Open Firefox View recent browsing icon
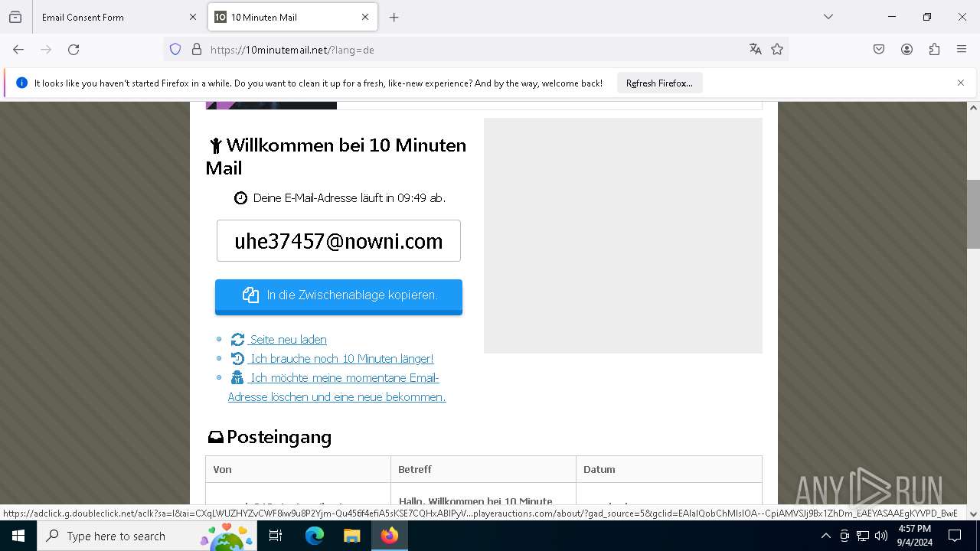This screenshot has width=980, height=551. [15, 17]
